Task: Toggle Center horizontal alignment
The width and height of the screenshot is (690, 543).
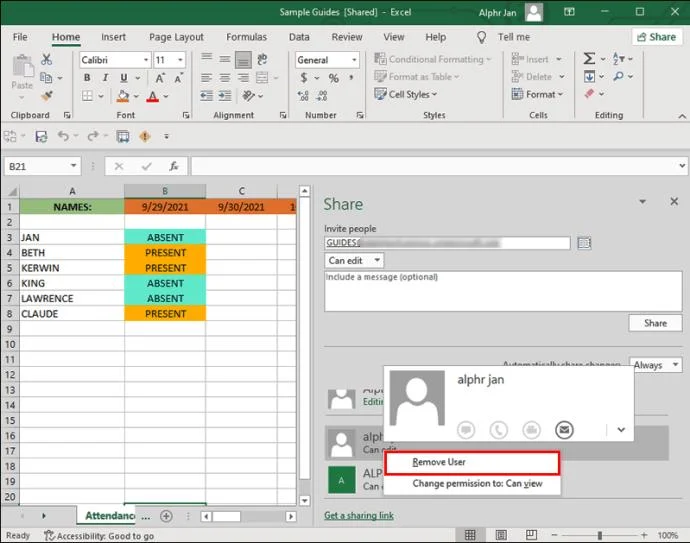Action: [x=225, y=78]
